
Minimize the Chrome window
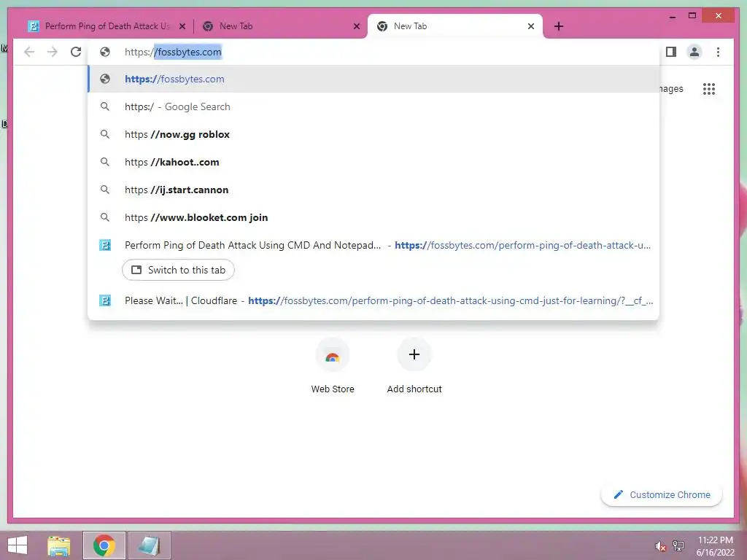672,16
